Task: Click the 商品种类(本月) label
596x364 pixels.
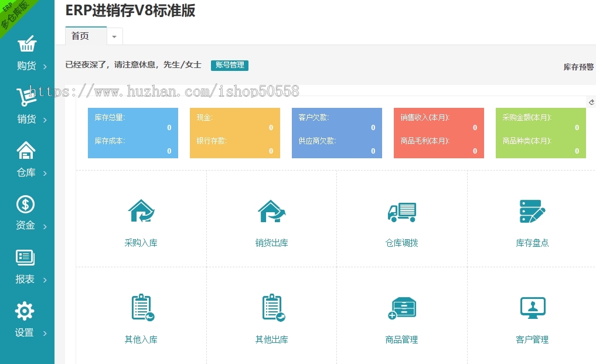Action: (527, 141)
